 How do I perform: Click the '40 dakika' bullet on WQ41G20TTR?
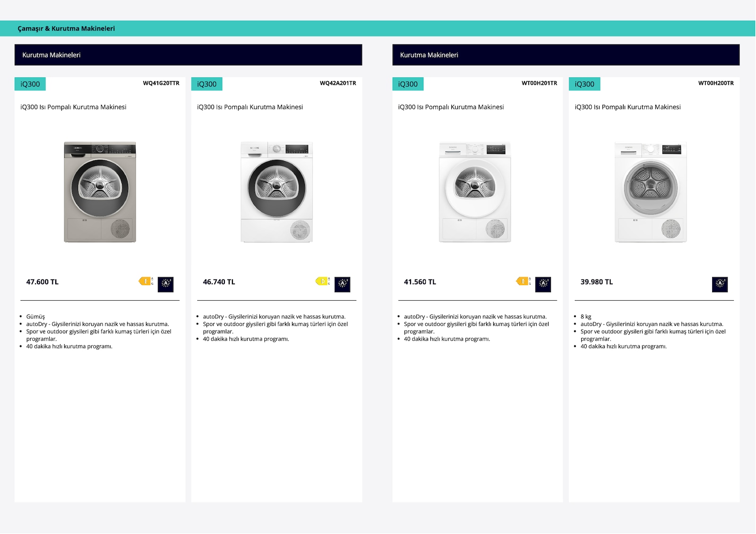[x=69, y=347]
